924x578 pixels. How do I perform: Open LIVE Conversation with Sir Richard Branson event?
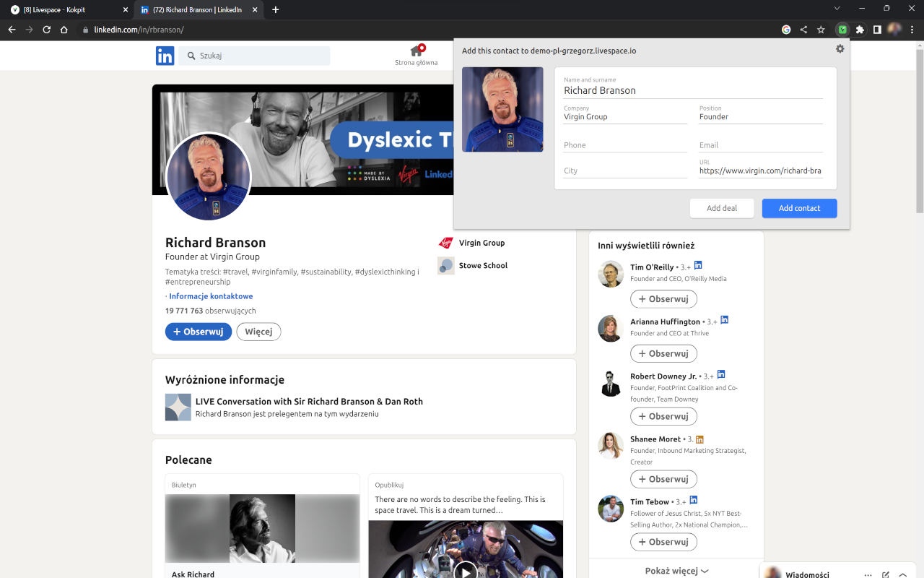coord(309,402)
